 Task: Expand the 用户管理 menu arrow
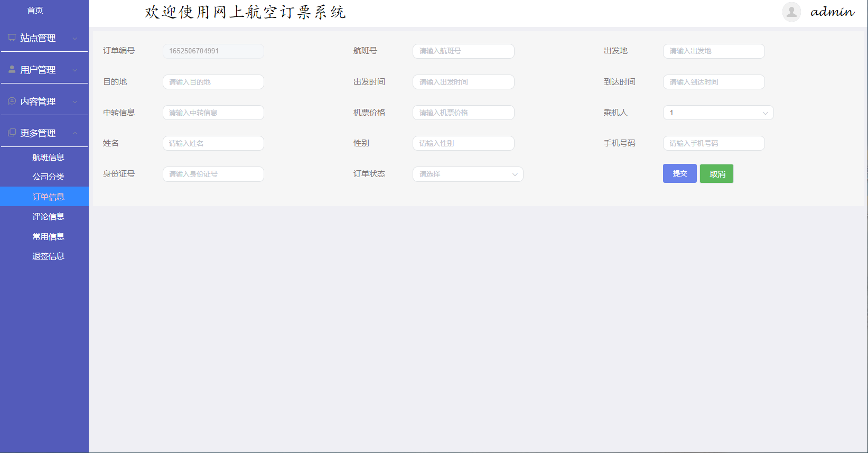[75, 70]
